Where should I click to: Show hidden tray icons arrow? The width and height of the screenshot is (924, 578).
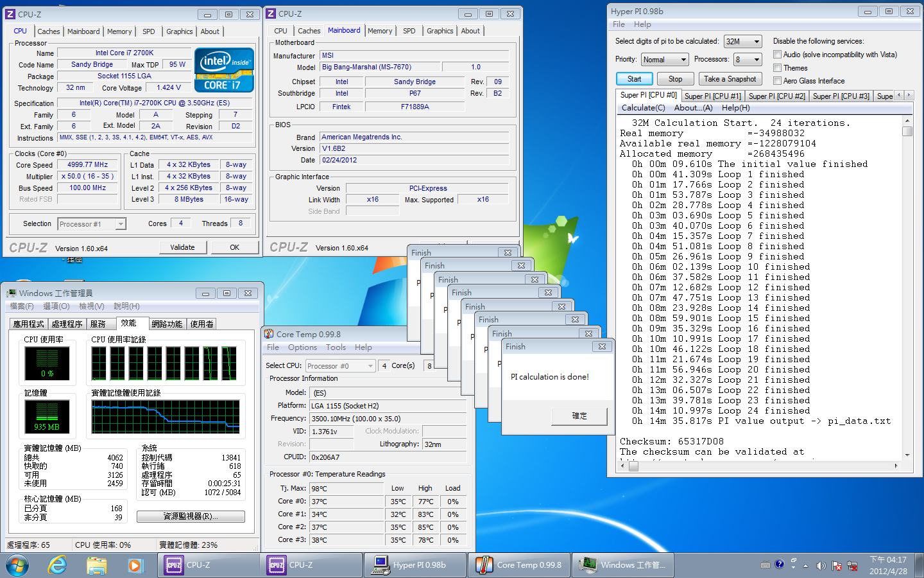click(x=805, y=566)
